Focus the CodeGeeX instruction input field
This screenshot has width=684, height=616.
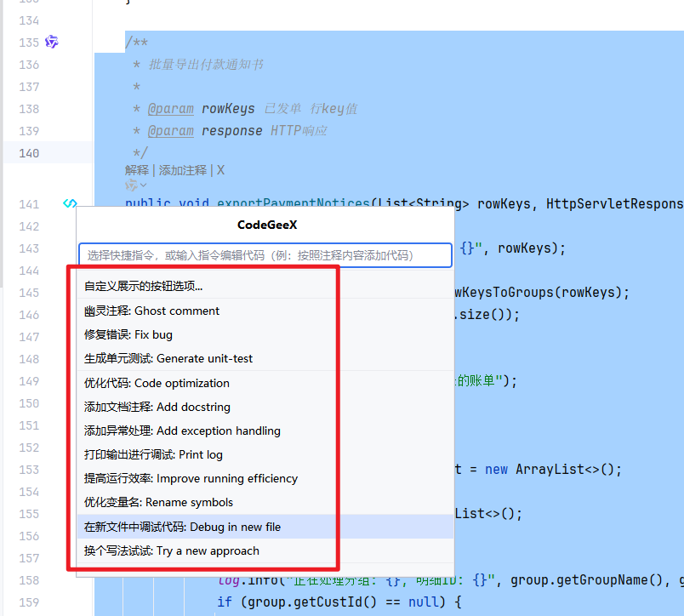click(265, 255)
